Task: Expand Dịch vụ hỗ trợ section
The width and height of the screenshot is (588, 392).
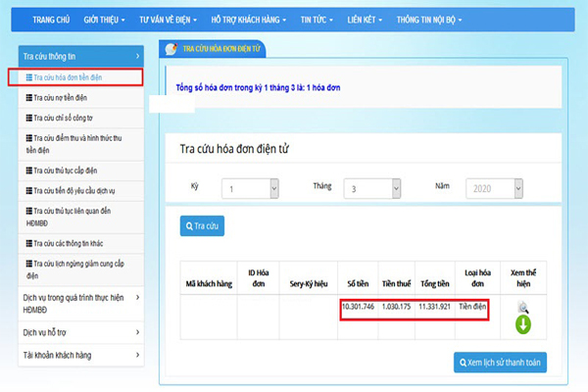Action: pos(80,332)
